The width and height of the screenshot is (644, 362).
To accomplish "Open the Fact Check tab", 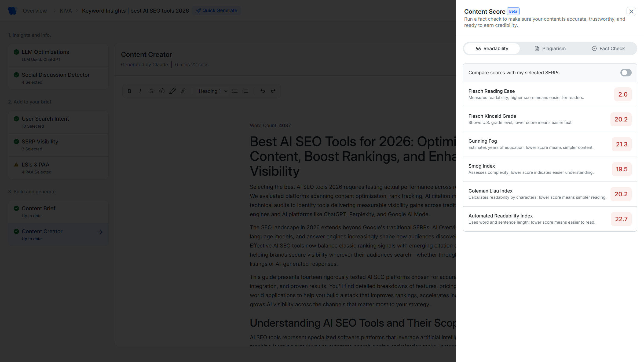I will [608, 49].
